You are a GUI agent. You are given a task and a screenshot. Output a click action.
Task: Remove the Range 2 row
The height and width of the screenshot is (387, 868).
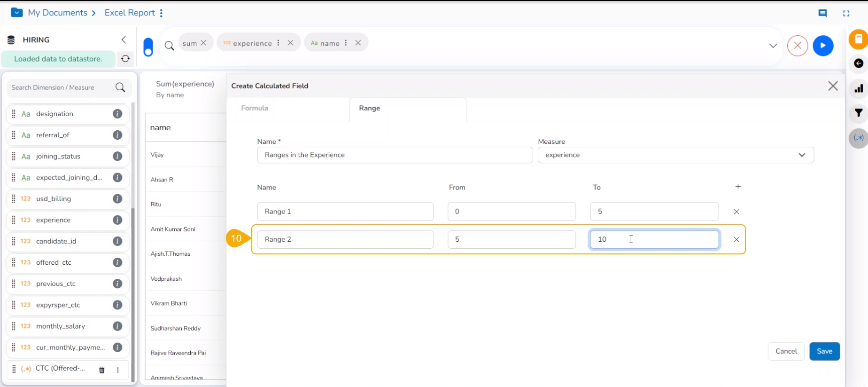point(736,239)
